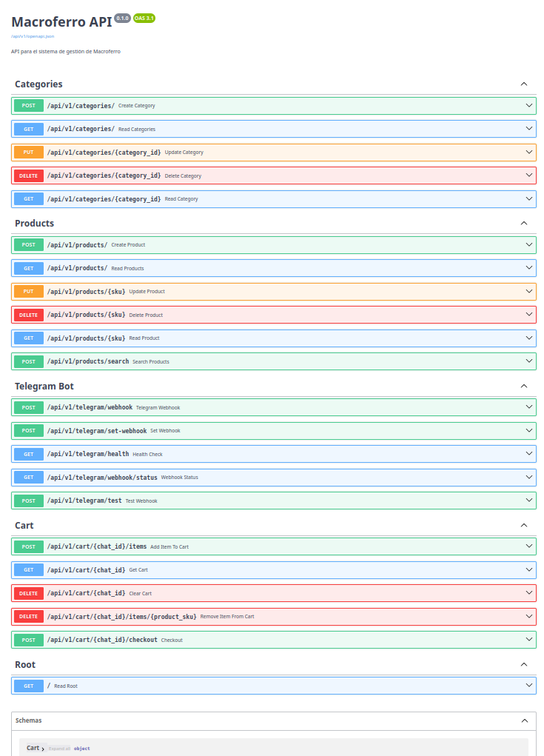This screenshot has height=756, width=544.
Task: Expand Telegram Webhook chevron arrow
Action: click(x=529, y=407)
